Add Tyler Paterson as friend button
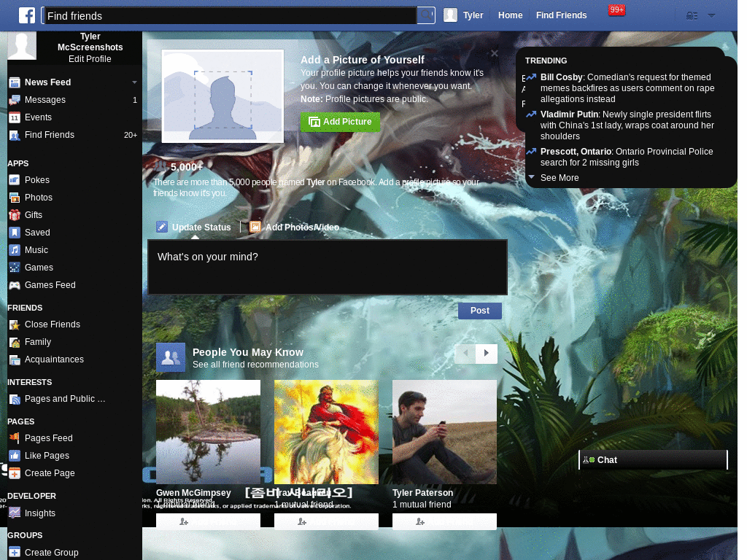This screenshot has width=747, height=560. (444, 521)
